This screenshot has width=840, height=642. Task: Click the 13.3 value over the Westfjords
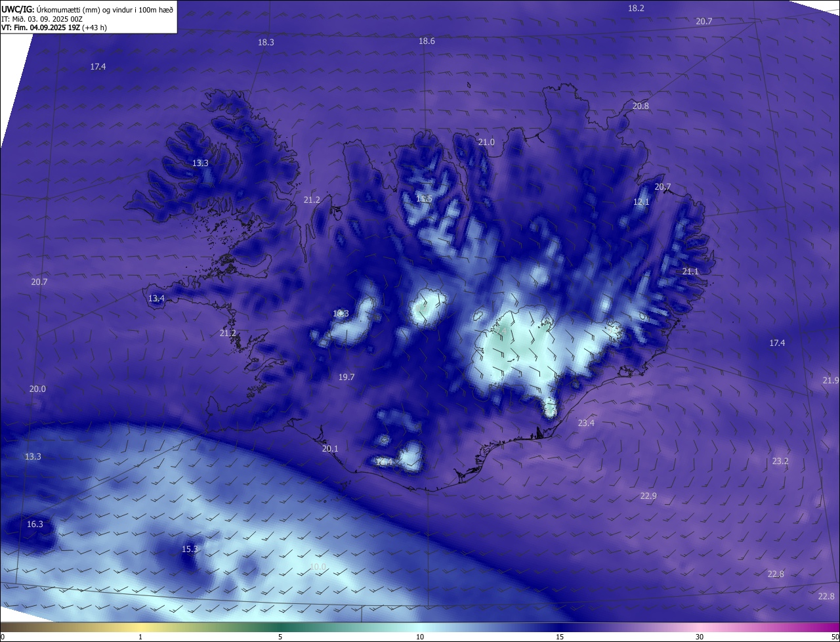[200, 163]
